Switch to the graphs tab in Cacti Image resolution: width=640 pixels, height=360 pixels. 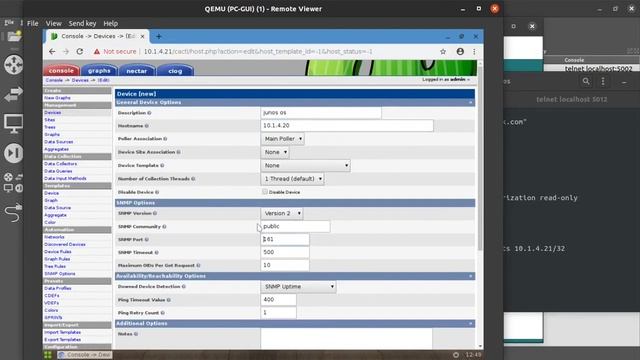pos(99,71)
